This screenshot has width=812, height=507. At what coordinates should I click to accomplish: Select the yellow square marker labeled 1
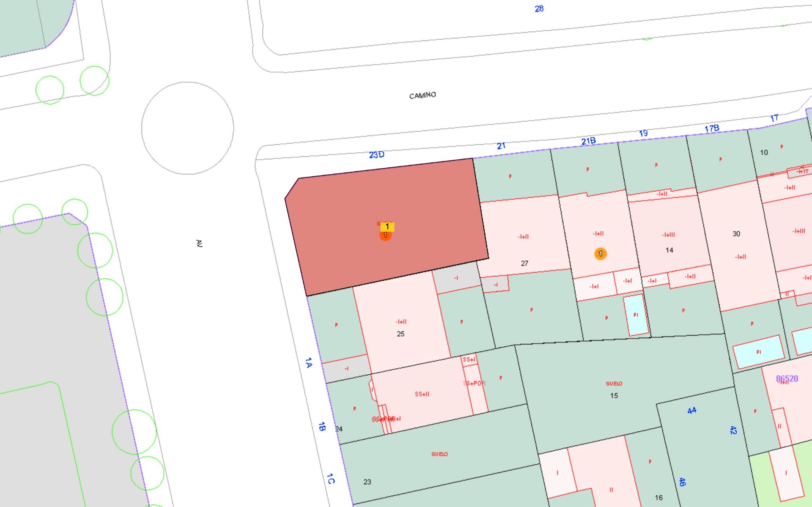tap(388, 227)
